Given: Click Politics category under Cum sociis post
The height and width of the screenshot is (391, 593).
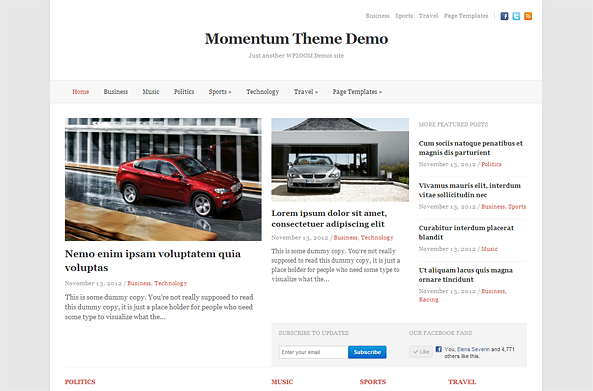Looking at the screenshot, I should click(x=491, y=164).
